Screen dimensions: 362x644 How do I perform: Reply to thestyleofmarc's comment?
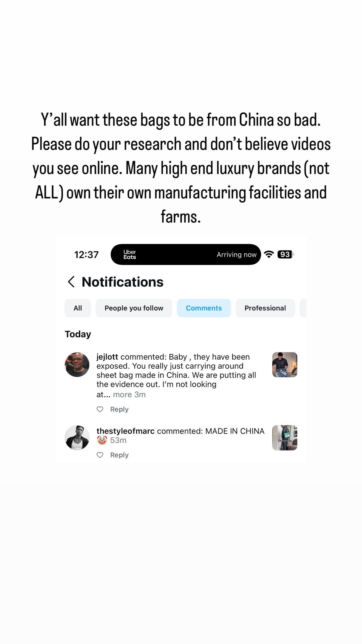(x=119, y=455)
